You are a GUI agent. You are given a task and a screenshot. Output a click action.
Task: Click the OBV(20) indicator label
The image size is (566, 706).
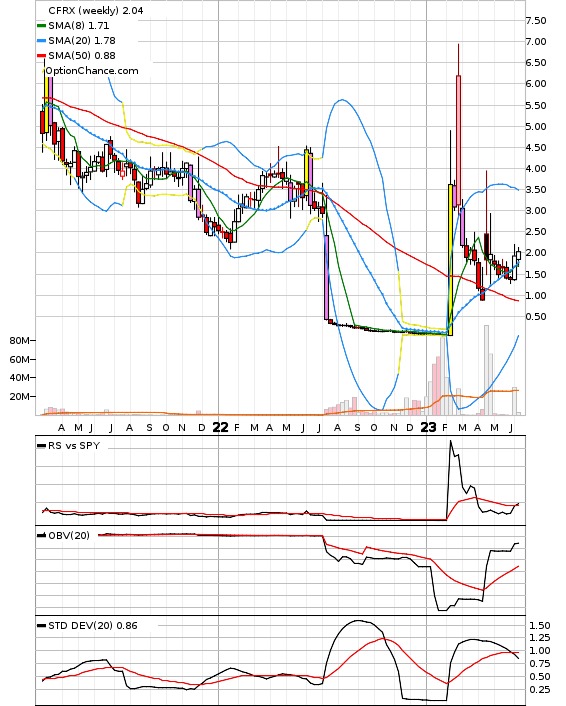coord(69,535)
